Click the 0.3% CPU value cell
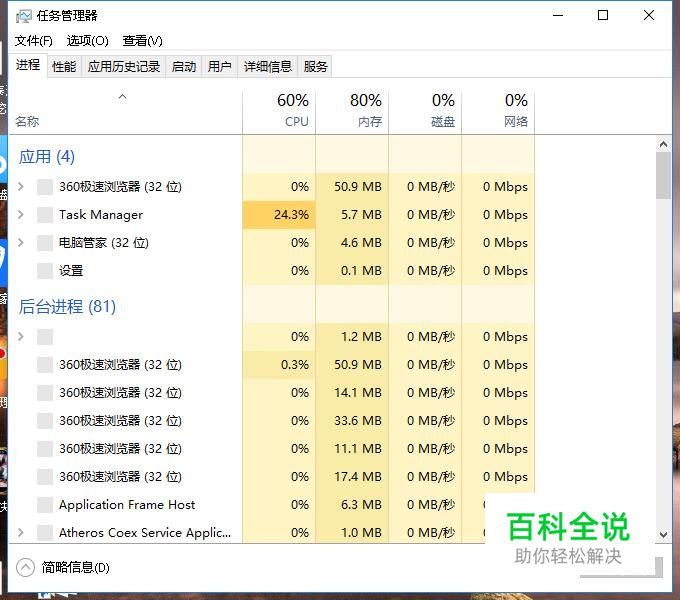680x600 pixels. point(279,365)
